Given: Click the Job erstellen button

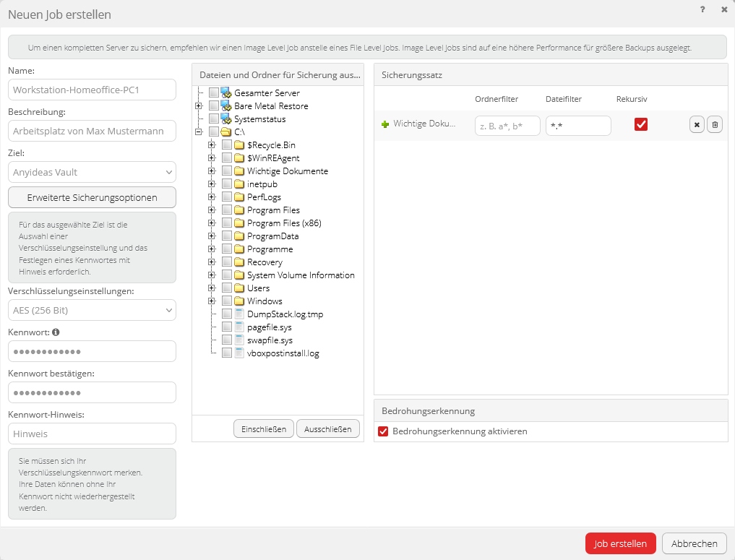Looking at the screenshot, I should tap(620, 543).
